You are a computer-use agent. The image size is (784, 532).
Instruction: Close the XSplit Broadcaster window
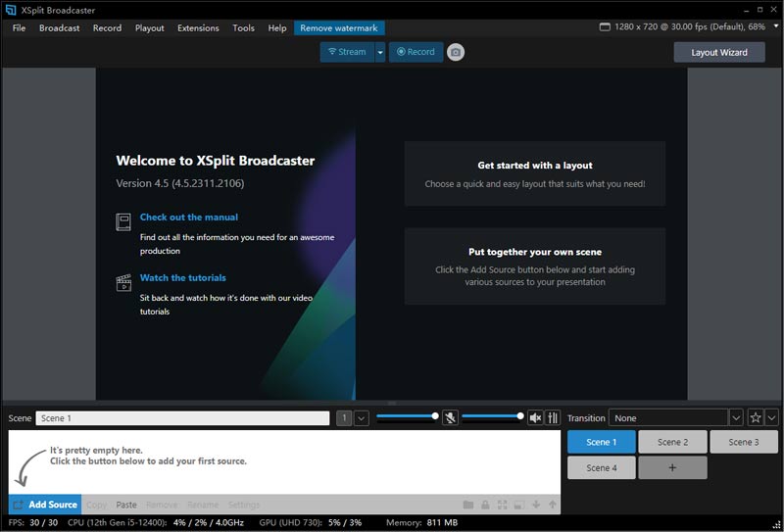(774, 10)
